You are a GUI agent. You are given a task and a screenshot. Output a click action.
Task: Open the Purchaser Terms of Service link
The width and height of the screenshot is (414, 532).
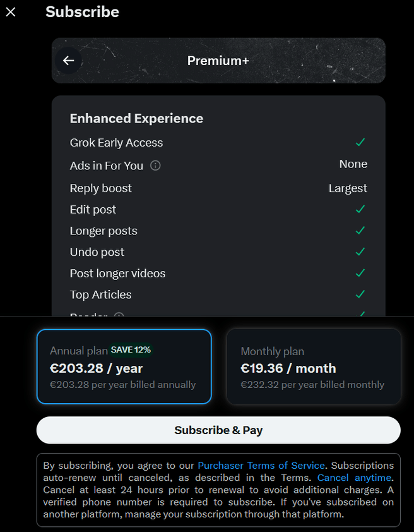261,466
